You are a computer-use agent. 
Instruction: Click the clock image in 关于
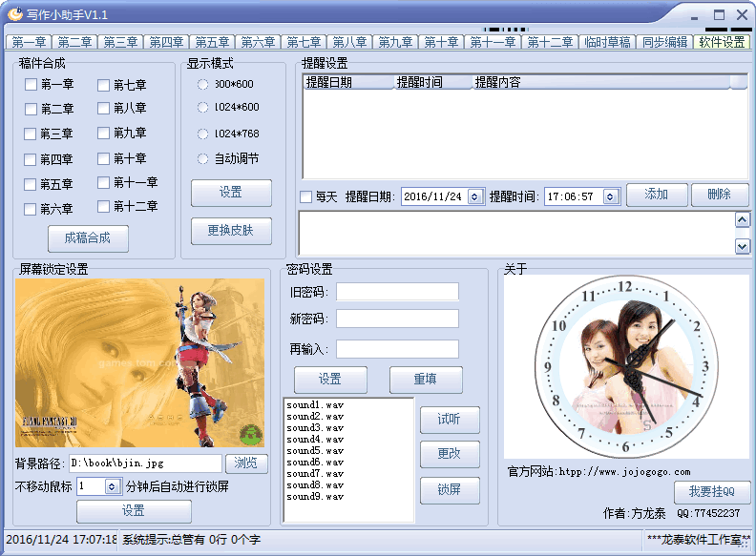click(626, 367)
